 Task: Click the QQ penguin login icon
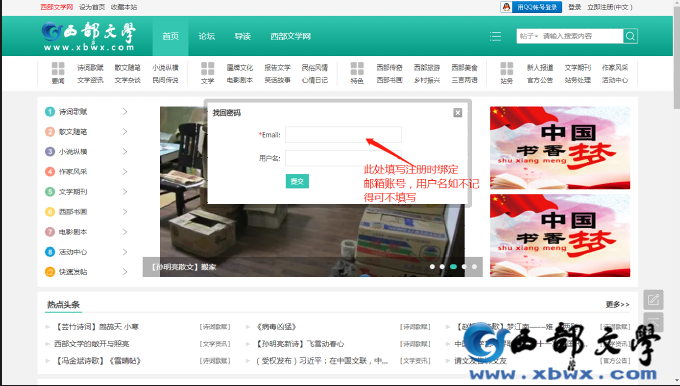click(x=506, y=7)
